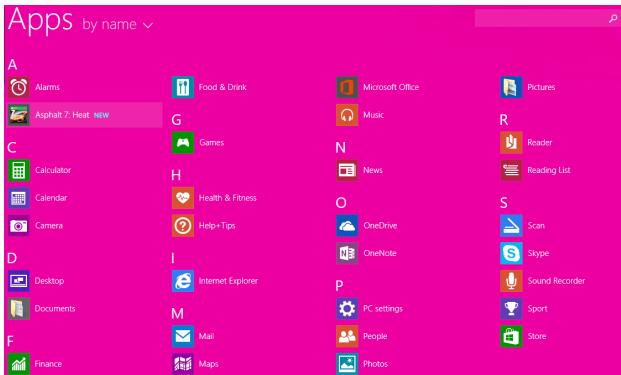Open the Pictures folder icon

[511, 87]
